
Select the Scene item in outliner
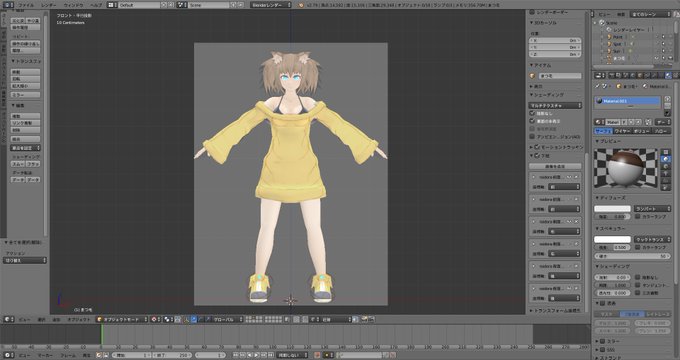click(611, 23)
